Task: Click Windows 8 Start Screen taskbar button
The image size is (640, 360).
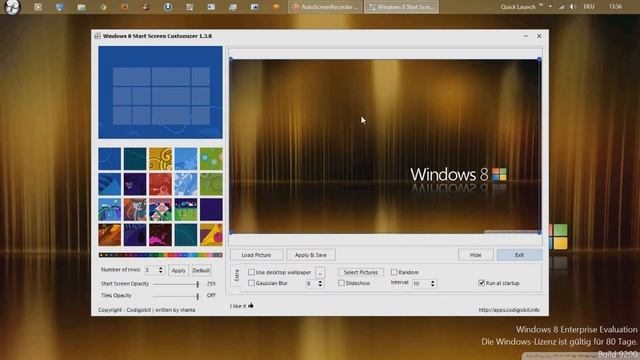Action: coord(401,7)
